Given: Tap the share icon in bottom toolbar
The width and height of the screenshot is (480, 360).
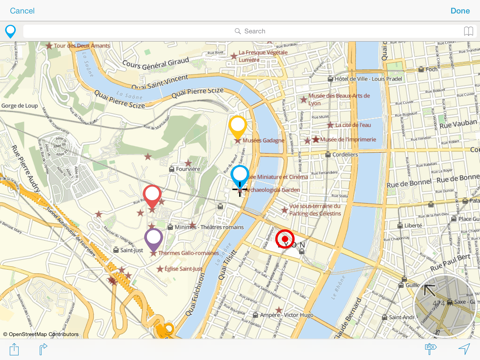Looking at the screenshot, I should 14,349.
